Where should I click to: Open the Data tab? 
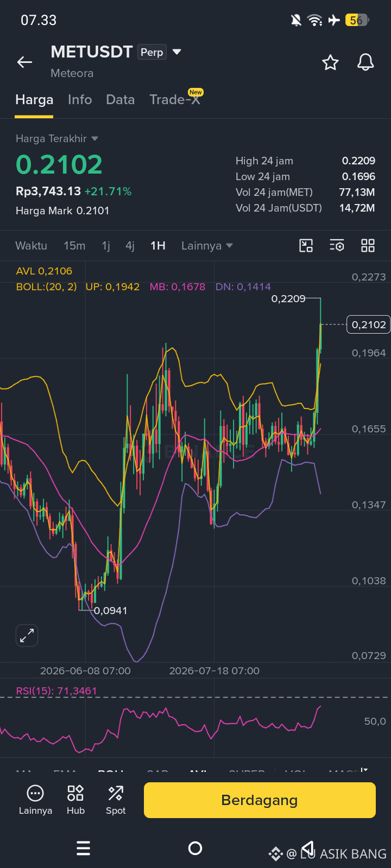click(x=121, y=100)
